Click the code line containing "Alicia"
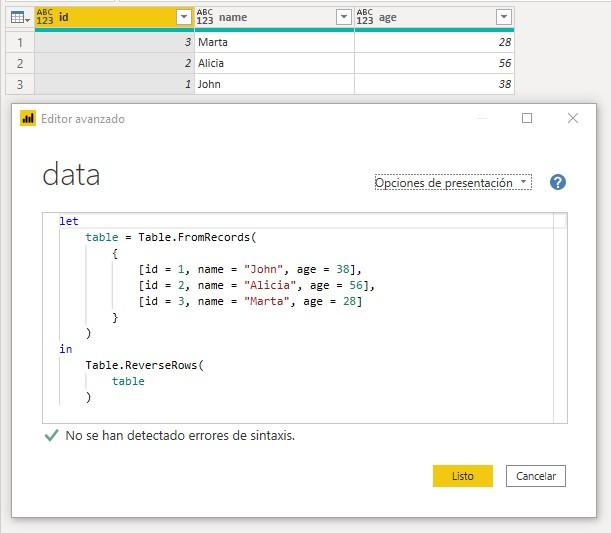Image resolution: width=611 pixels, height=533 pixels. 257,285
